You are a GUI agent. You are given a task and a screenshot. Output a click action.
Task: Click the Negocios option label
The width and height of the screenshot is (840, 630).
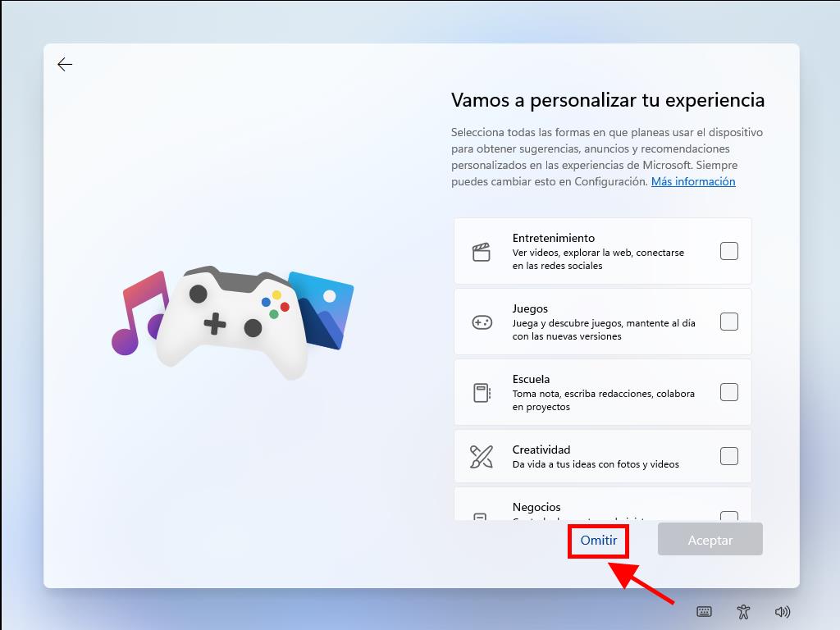[x=536, y=507]
